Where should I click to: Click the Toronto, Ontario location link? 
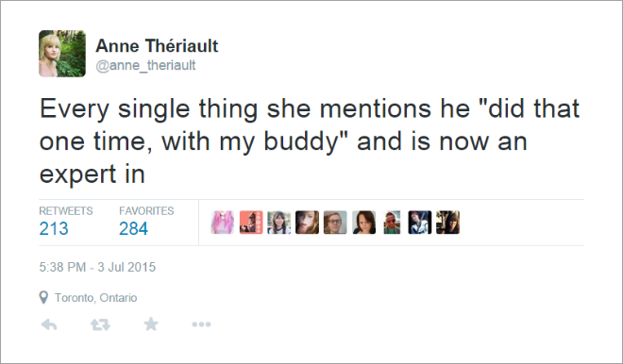coord(95,298)
